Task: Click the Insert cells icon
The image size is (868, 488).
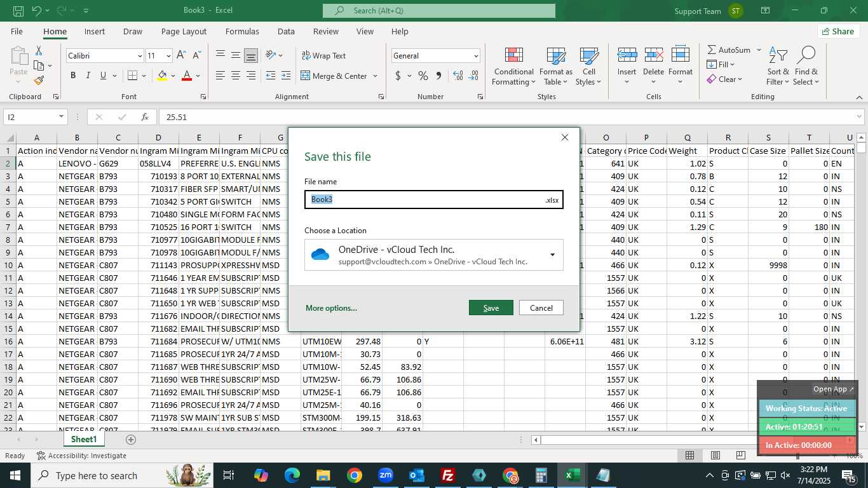Action: (627, 56)
